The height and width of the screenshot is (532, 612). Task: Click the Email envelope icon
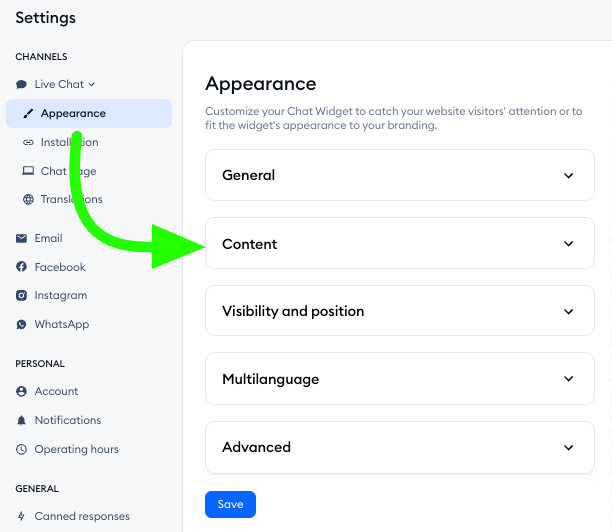21,239
